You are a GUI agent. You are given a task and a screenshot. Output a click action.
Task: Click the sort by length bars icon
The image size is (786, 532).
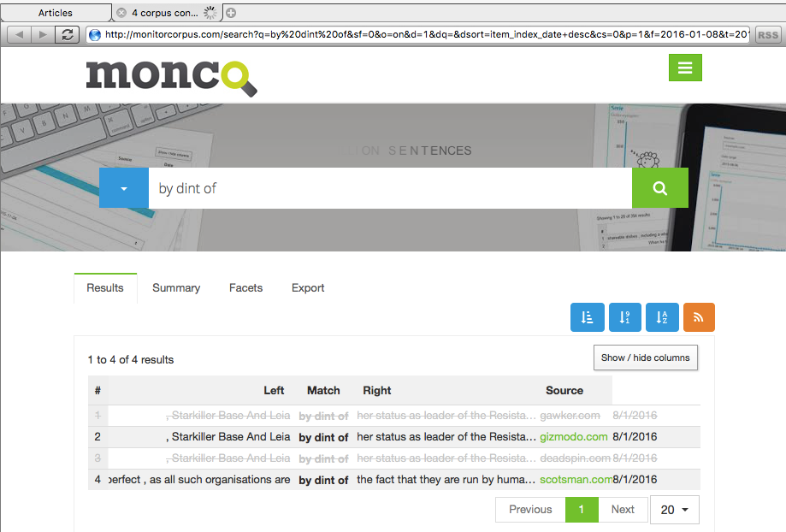tap(587, 316)
